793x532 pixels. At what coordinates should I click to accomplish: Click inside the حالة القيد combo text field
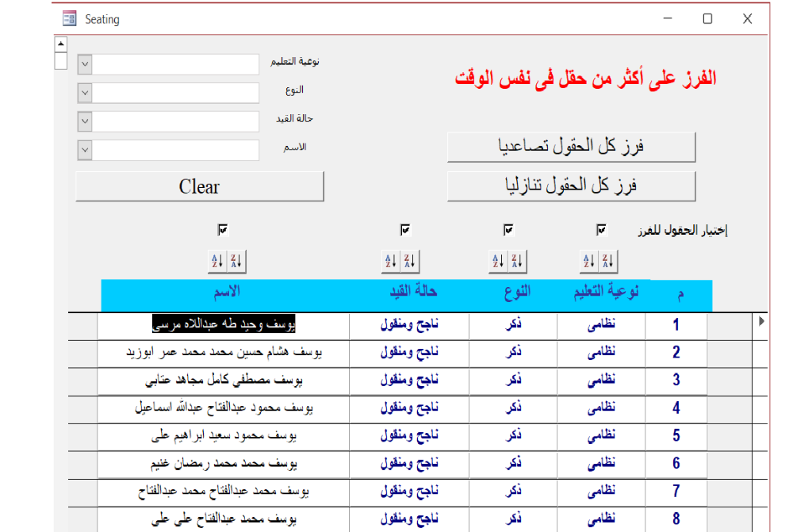coord(175,121)
